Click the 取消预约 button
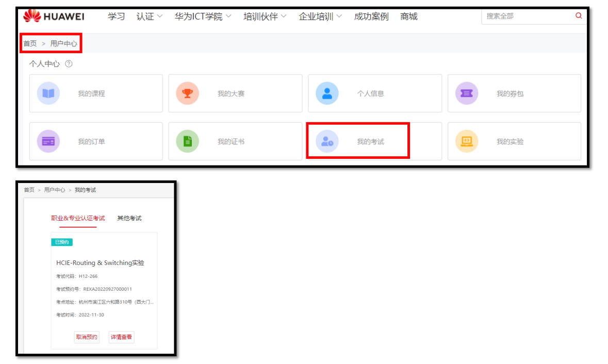 point(87,337)
